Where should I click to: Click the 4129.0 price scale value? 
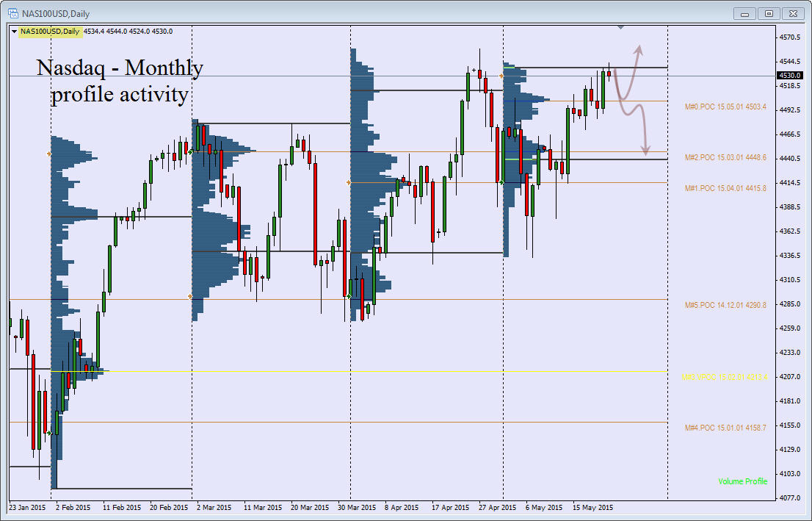(x=790, y=450)
